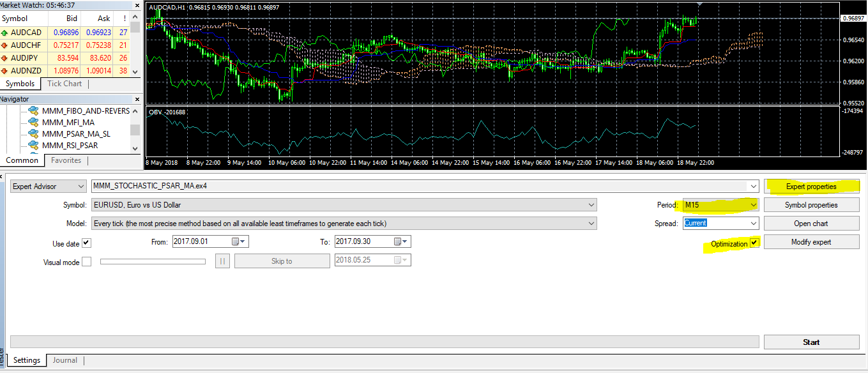Expand the To date picker arrow
Viewport: 868px width, 373px height.
(x=406, y=242)
